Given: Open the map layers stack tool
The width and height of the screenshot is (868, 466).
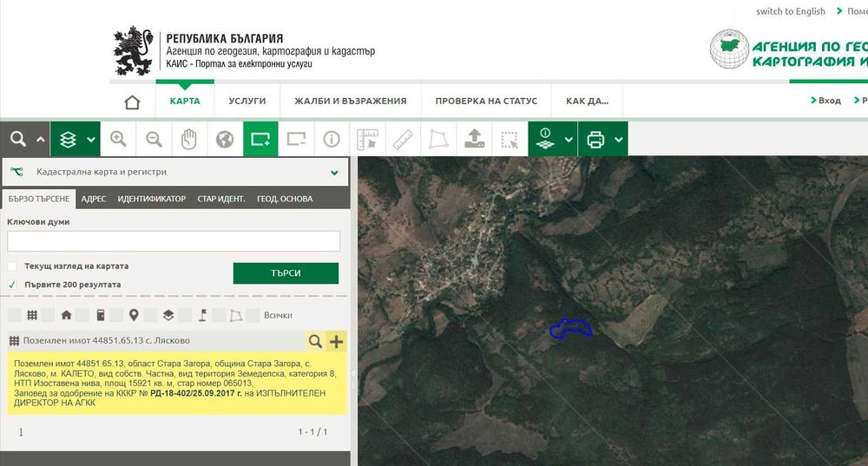Looking at the screenshot, I should pos(68,140).
